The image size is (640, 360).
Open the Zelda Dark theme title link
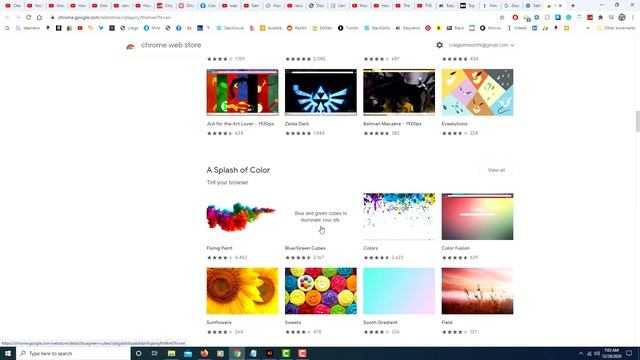297,124
